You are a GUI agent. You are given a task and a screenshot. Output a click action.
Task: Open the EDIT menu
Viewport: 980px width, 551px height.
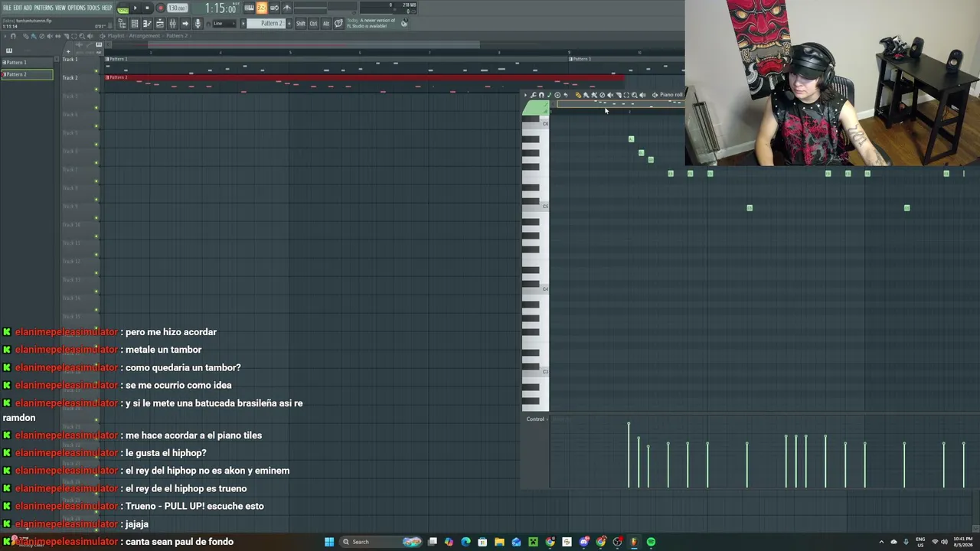(x=18, y=8)
